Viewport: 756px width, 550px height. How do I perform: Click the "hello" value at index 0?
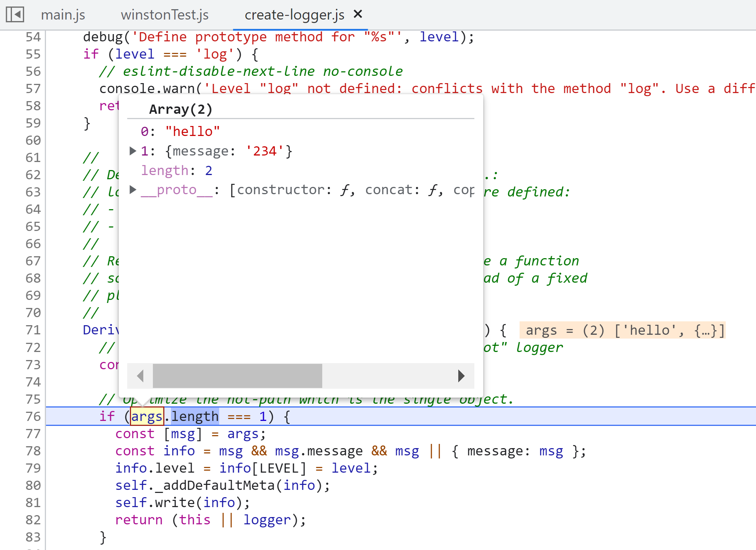click(x=192, y=131)
